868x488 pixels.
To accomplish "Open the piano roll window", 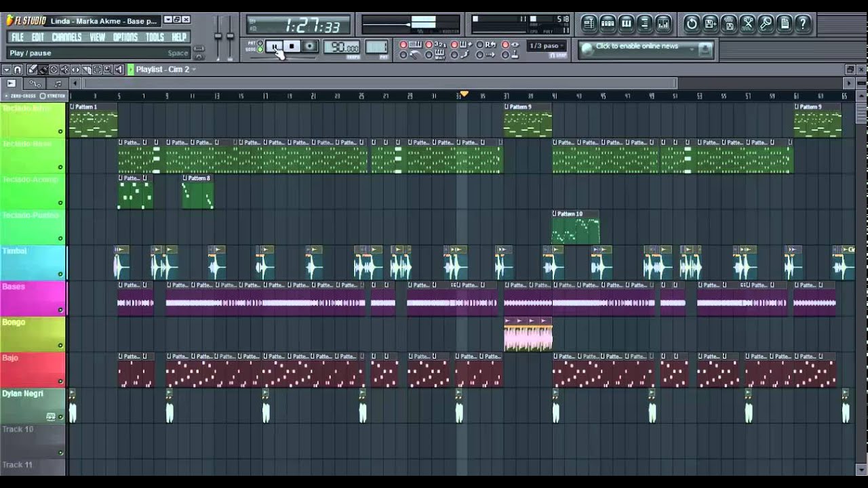I will point(626,24).
